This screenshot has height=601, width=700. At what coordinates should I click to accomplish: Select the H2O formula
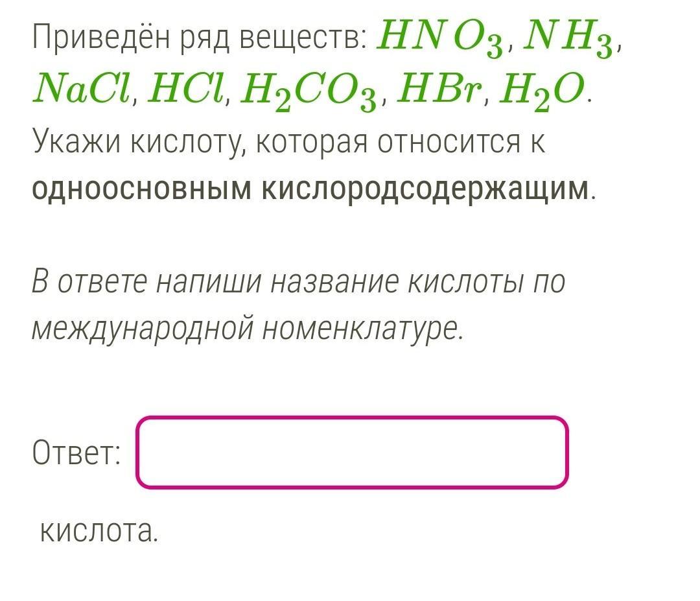pyautogui.click(x=541, y=91)
